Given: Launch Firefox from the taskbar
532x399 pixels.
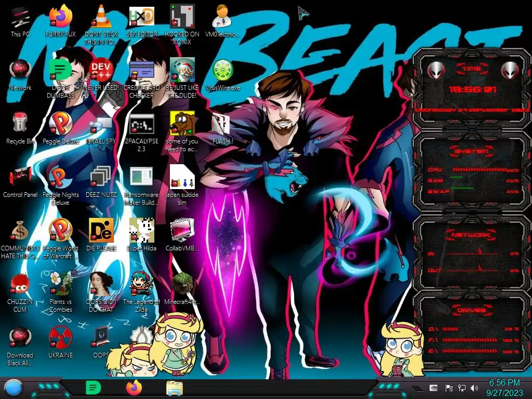Looking at the screenshot, I should (x=134, y=388).
